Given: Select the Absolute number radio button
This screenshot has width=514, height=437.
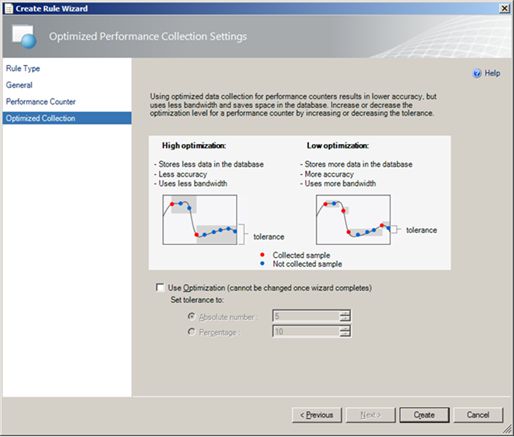Looking at the screenshot, I should point(191,316).
